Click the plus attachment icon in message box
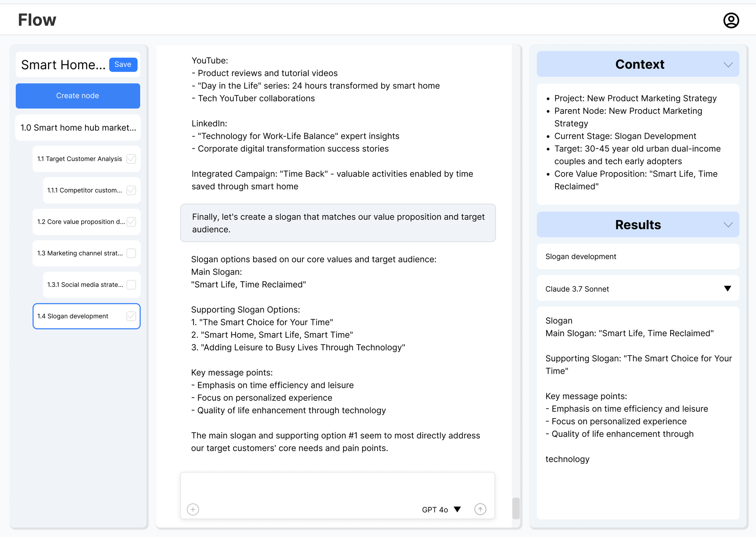This screenshot has height=537, width=756. tap(193, 509)
